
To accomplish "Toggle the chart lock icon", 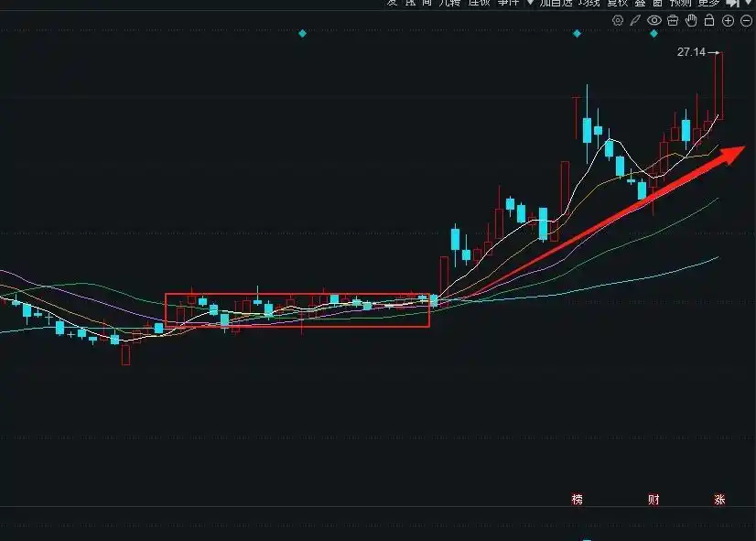I will 709,20.
